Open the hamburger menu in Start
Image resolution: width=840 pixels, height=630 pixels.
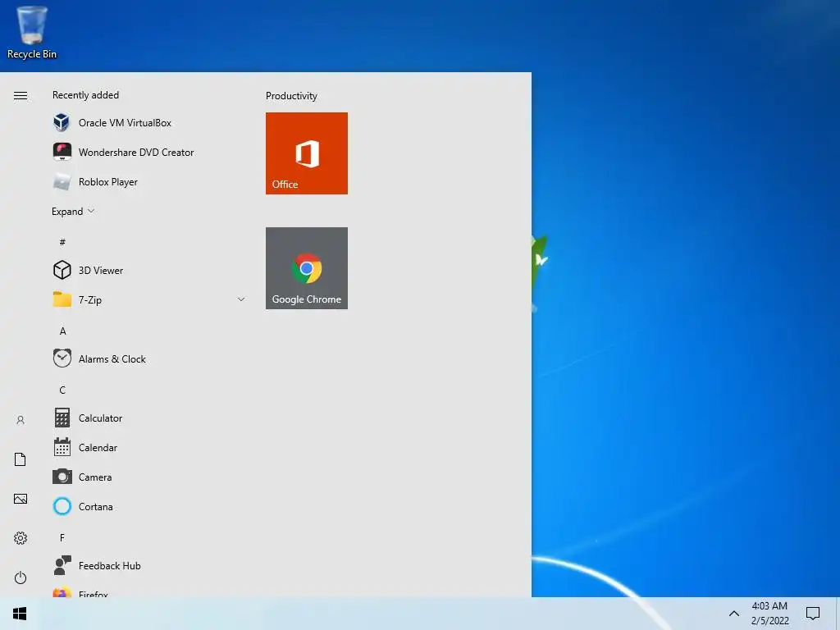[21, 95]
